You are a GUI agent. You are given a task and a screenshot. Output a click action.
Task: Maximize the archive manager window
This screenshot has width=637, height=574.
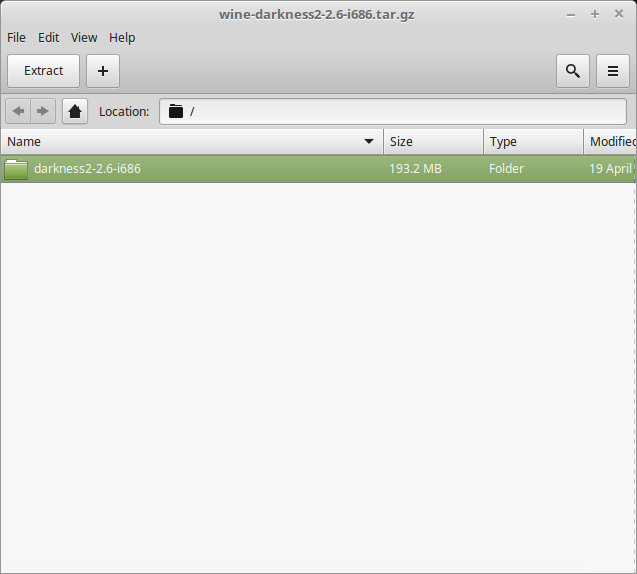(x=595, y=14)
